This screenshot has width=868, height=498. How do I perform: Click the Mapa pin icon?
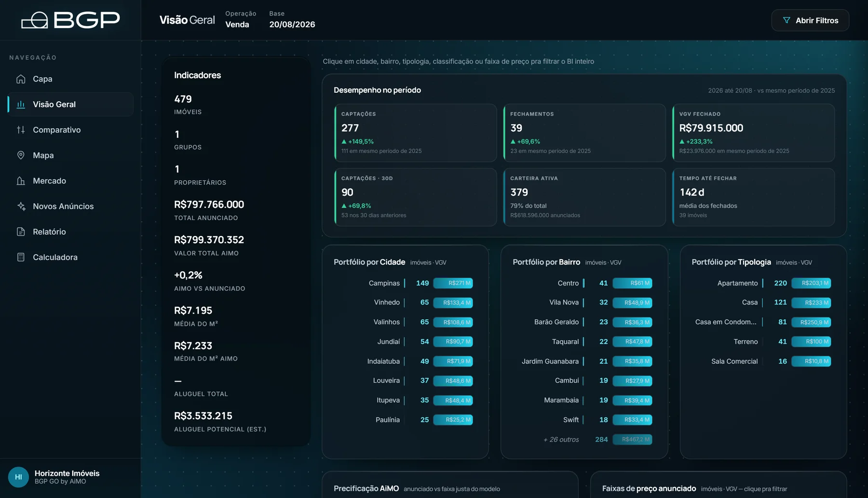coord(21,155)
